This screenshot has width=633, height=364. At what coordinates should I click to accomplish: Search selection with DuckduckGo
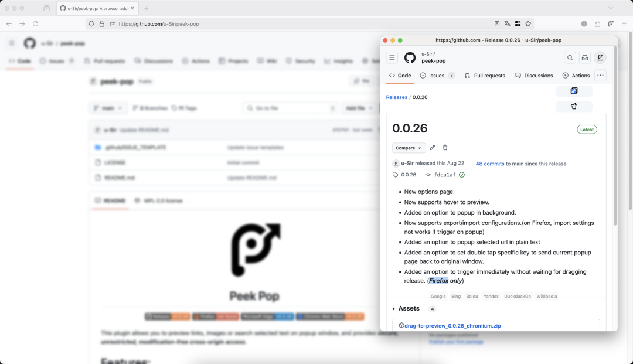pyautogui.click(x=518, y=296)
